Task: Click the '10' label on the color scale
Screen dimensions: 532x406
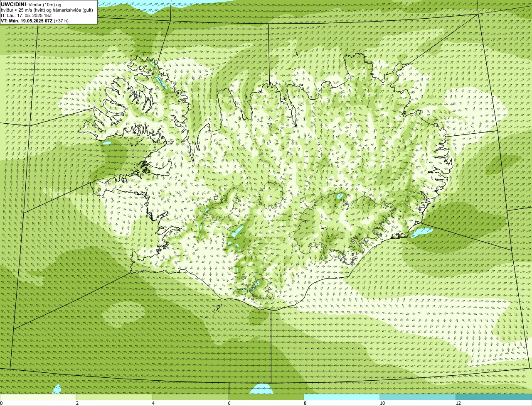Action: coord(382,403)
